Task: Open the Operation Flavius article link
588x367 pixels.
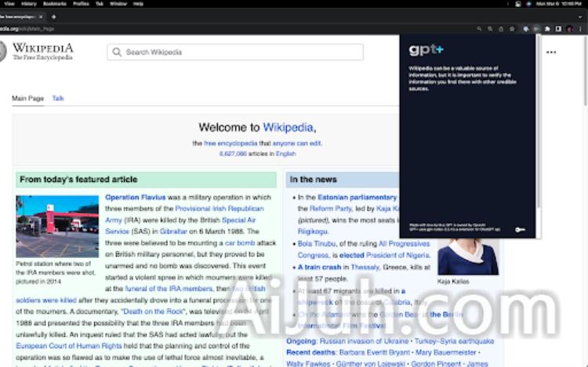Action: pos(136,198)
